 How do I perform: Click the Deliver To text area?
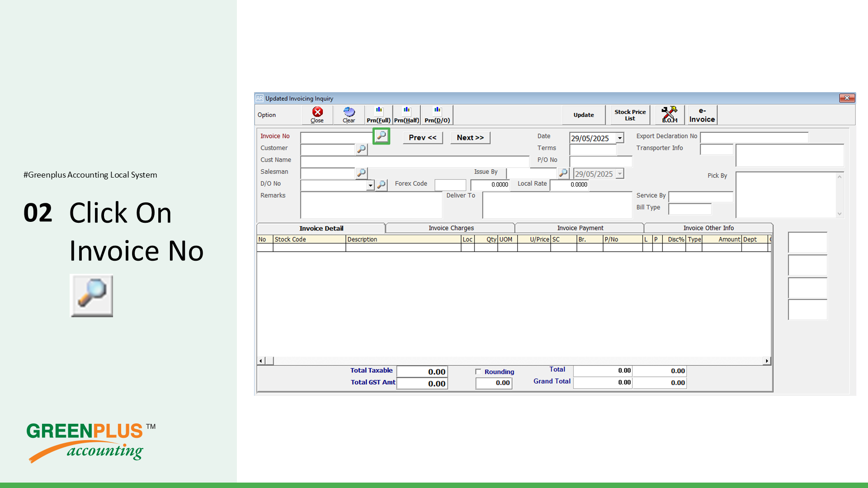point(557,205)
